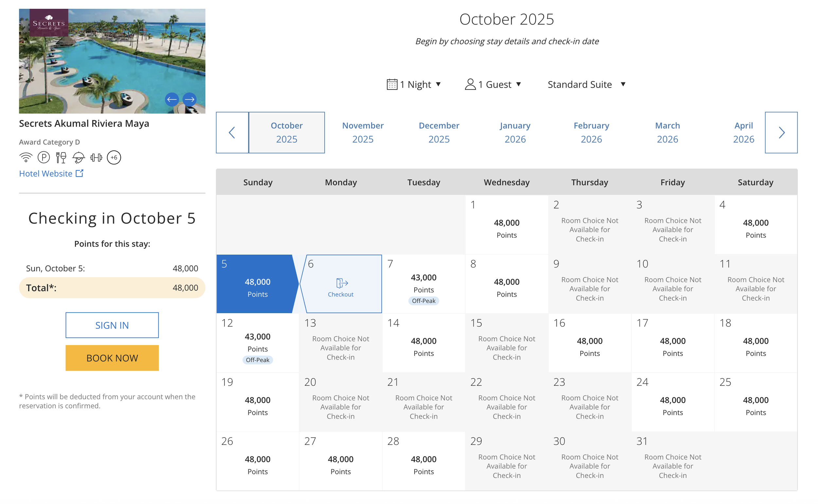Click the previous photo arrow on hotel image
This screenshot has width=818, height=504.
172,99
